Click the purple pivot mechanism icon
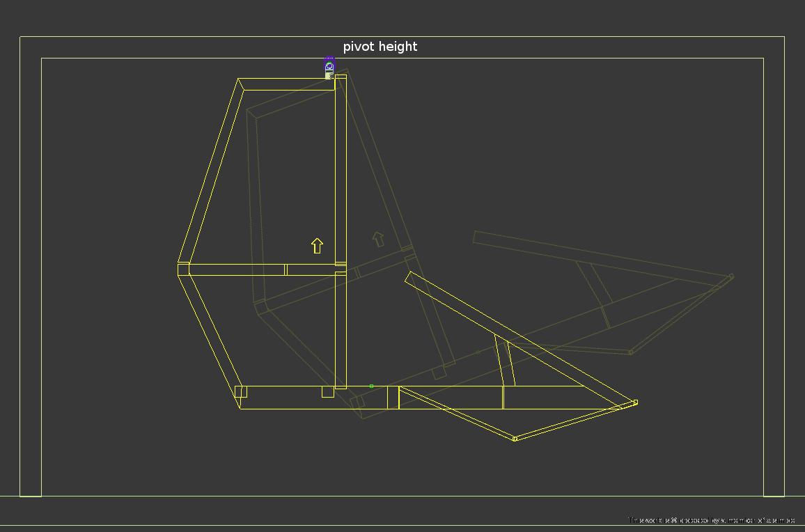The width and height of the screenshot is (805, 532). click(x=329, y=67)
